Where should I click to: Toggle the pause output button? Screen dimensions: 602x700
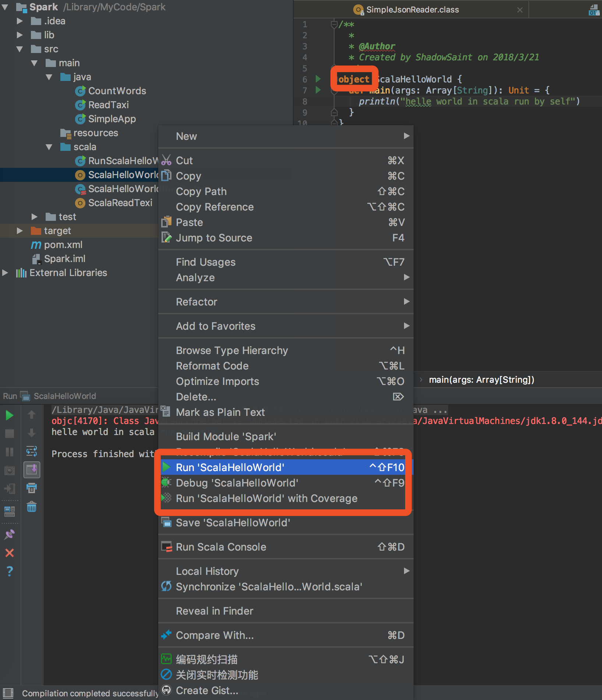pyautogui.click(x=10, y=452)
